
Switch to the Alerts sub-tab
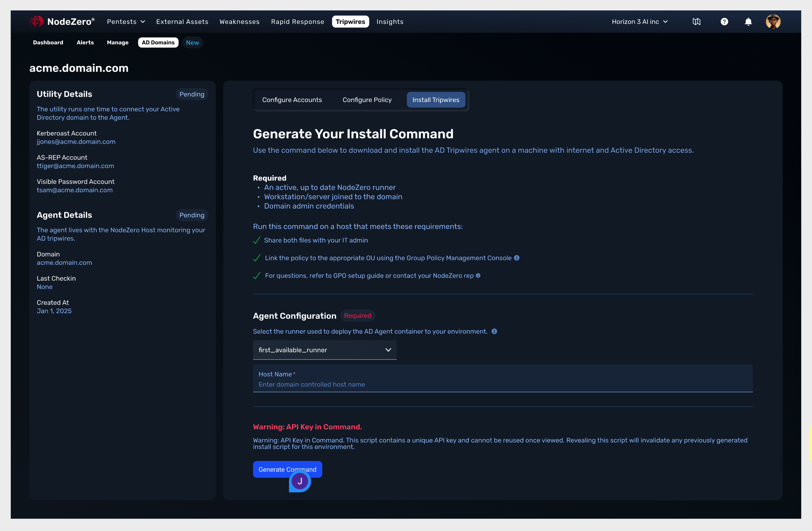[85, 43]
